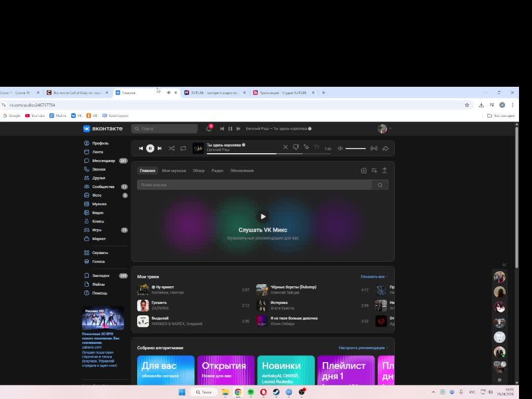Screen dimensions: 532x399
Task: Upload audio using the up-arrow icon
Action: click(x=384, y=170)
